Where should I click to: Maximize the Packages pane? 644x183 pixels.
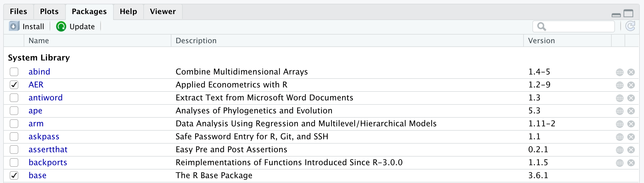pyautogui.click(x=628, y=13)
